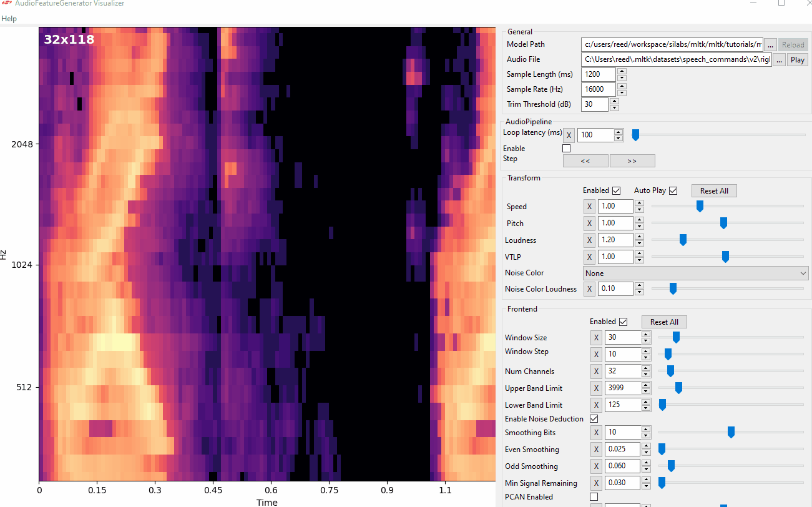The image size is (812, 507).
Task: Reset all Transform settings
Action: coord(713,190)
